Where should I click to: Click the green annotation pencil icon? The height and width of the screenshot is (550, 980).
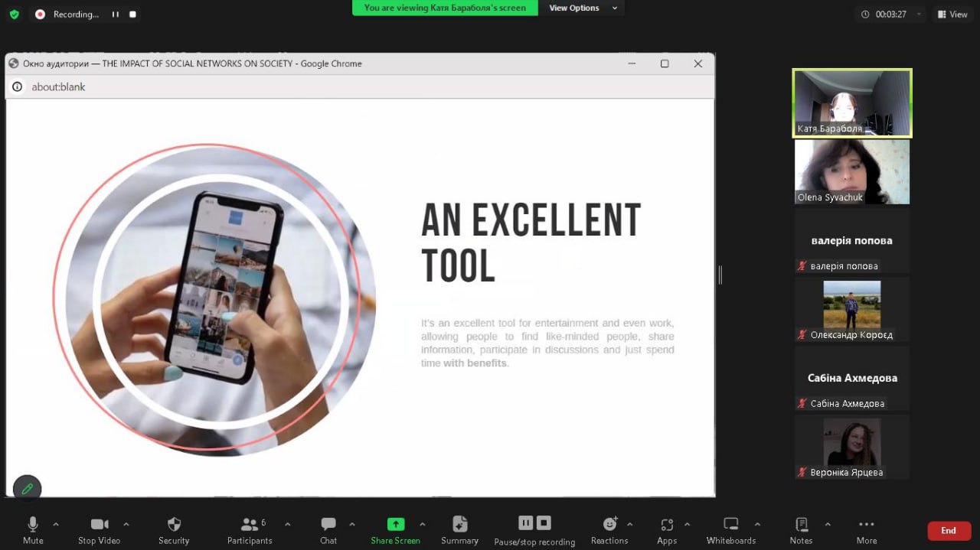pyautogui.click(x=28, y=488)
